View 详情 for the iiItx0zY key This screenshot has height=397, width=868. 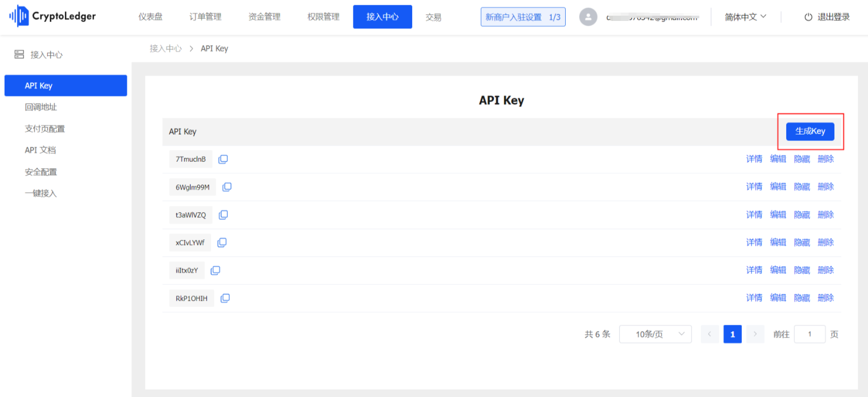(754, 270)
